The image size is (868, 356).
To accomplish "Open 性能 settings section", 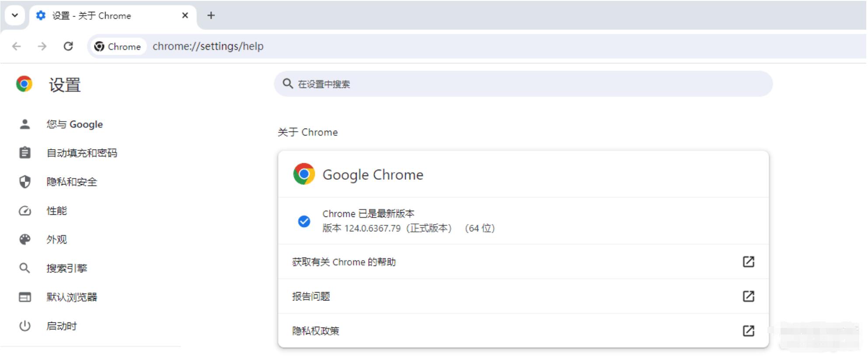I will point(57,211).
